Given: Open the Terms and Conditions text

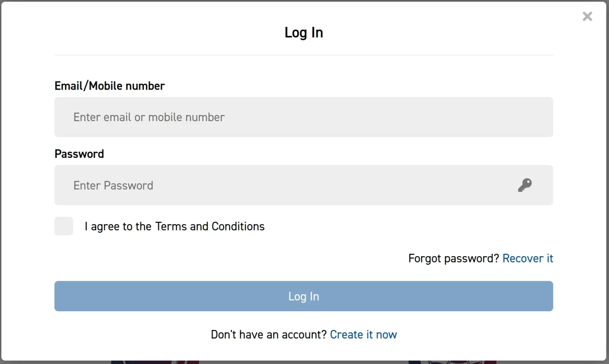Looking at the screenshot, I should click(210, 226).
